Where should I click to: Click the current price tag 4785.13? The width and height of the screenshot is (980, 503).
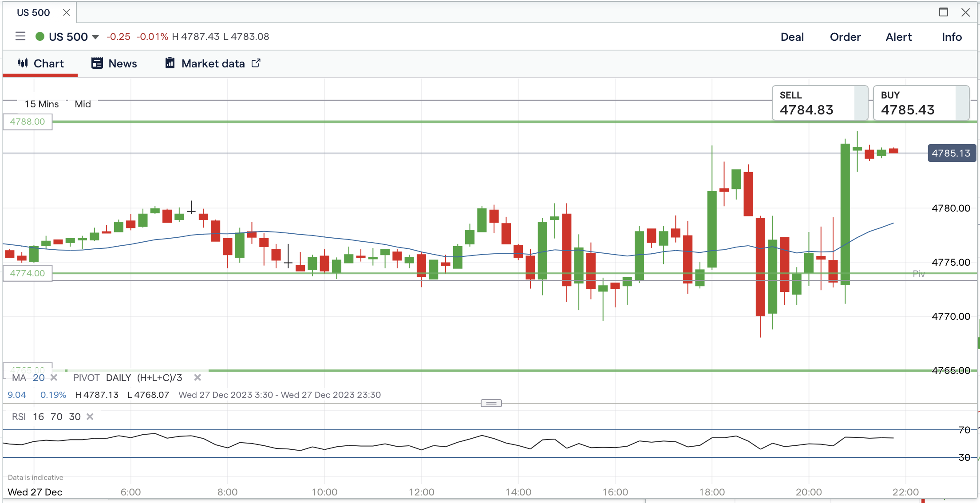tap(952, 153)
